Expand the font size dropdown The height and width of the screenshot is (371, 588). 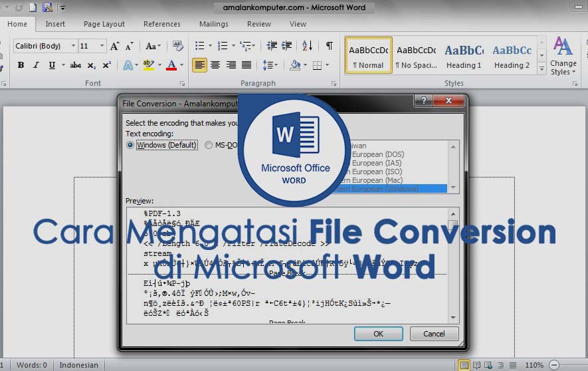click(x=102, y=46)
